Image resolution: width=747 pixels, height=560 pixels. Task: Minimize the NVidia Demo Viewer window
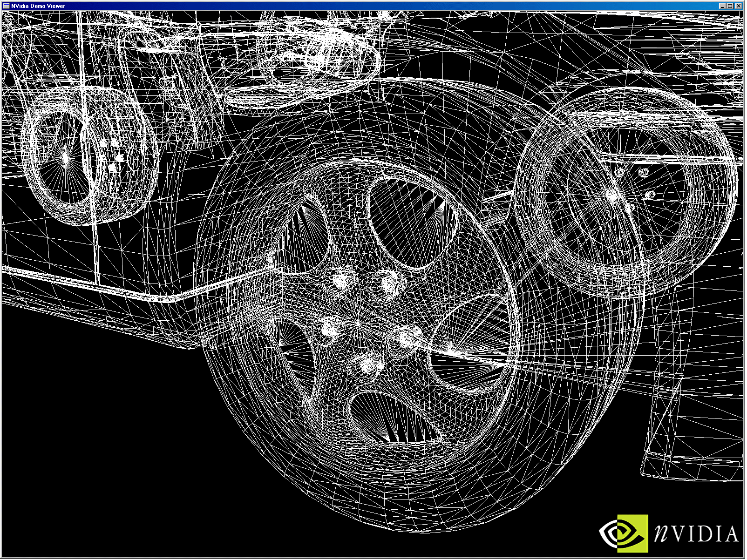click(722, 6)
